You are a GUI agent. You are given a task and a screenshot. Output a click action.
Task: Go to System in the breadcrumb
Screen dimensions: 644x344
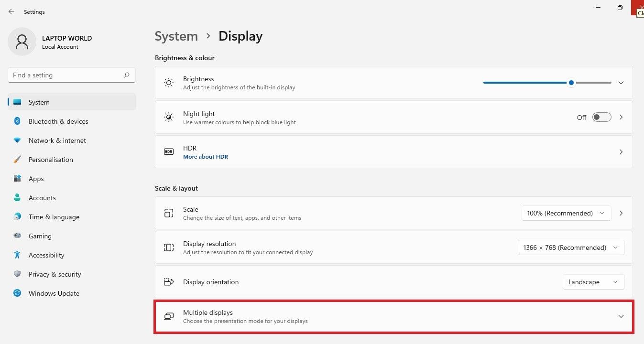[176, 36]
